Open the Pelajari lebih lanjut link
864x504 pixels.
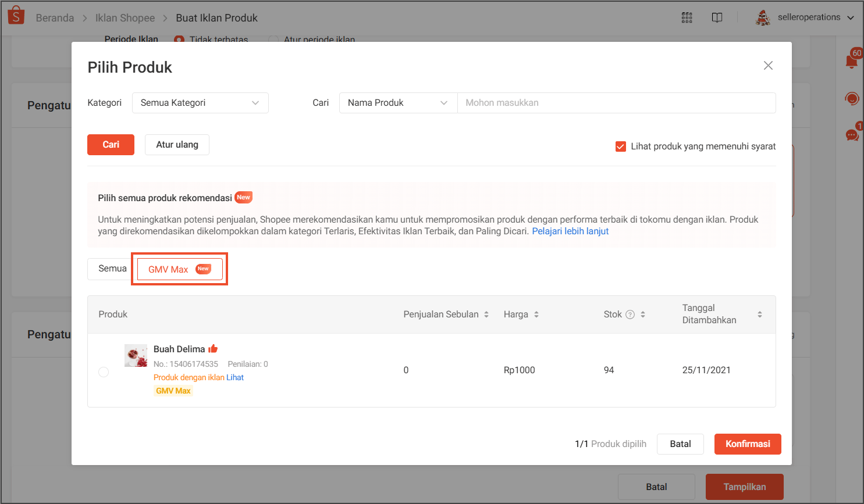click(570, 231)
